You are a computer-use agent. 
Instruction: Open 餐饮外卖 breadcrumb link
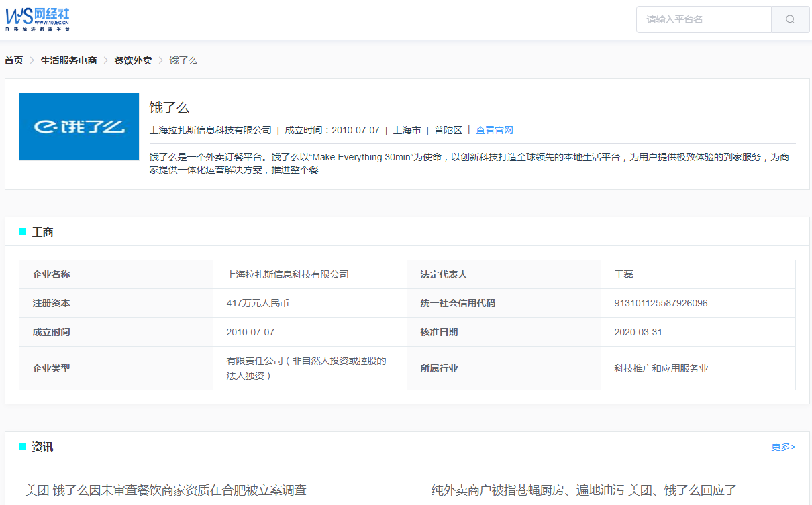click(133, 60)
